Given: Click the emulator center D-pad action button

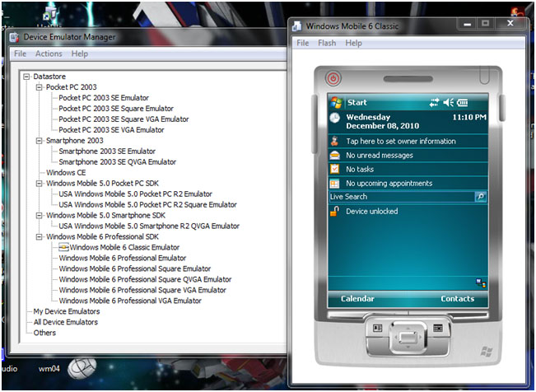Looking at the screenshot, I should (408, 338).
